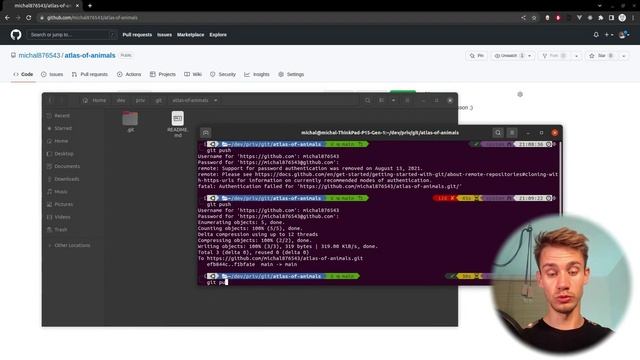Select the README.md file in file manager
The height and width of the screenshot is (360, 640).
(178, 124)
